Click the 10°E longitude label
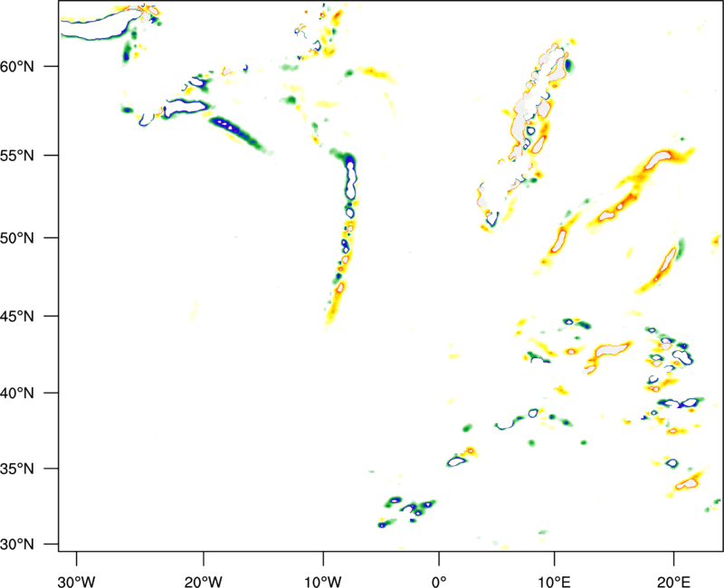The image size is (724, 588). 554,582
